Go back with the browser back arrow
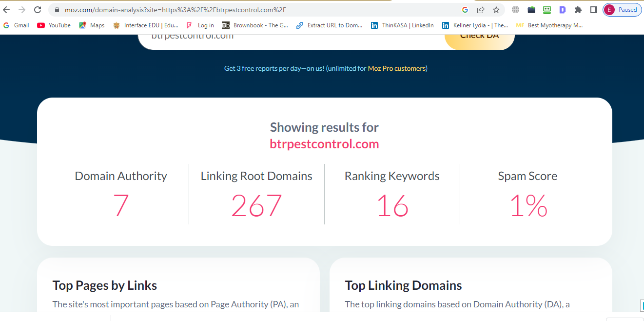The height and width of the screenshot is (321, 644). tap(7, 10)
